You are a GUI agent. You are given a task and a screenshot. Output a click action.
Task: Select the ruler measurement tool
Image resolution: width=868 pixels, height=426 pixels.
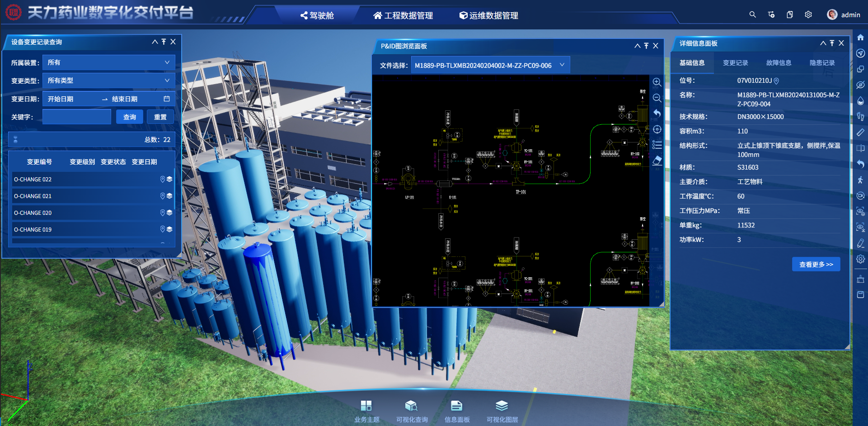tap(860, 133)
